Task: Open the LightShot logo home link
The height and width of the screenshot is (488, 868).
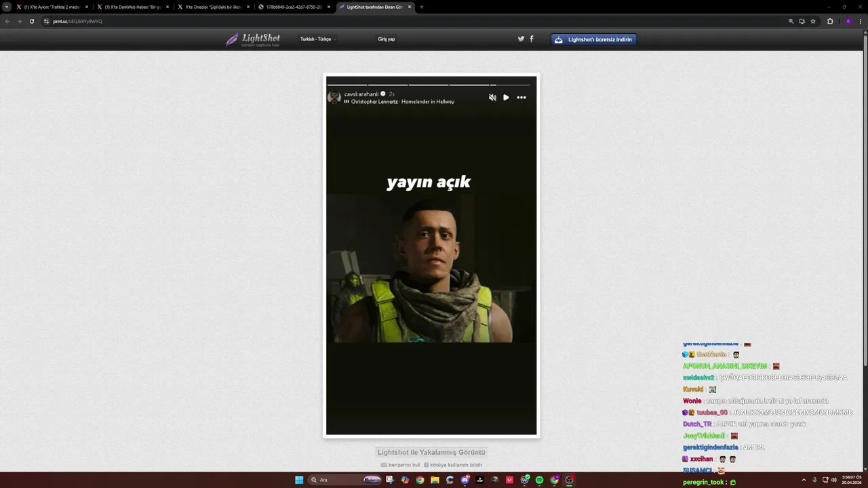Action: [x=253, y=39]
